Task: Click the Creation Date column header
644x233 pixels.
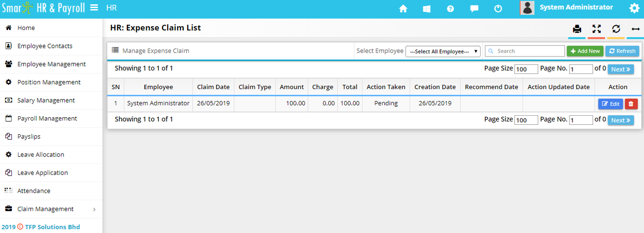Action: tap(435, 87)
